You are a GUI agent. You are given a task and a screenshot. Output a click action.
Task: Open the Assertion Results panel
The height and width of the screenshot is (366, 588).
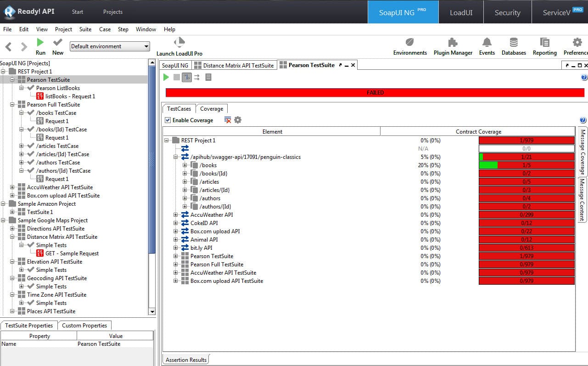[x=186, y=360]
